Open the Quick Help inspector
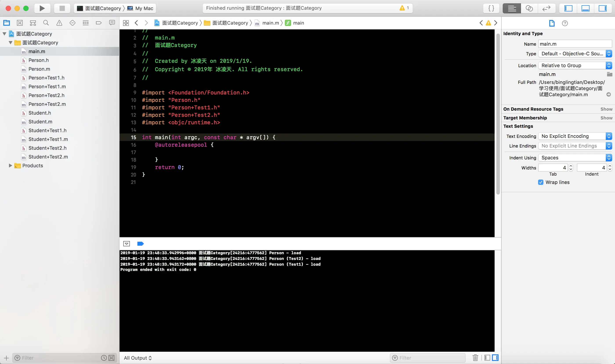The image size is (615, 364). tap(565, 23)
